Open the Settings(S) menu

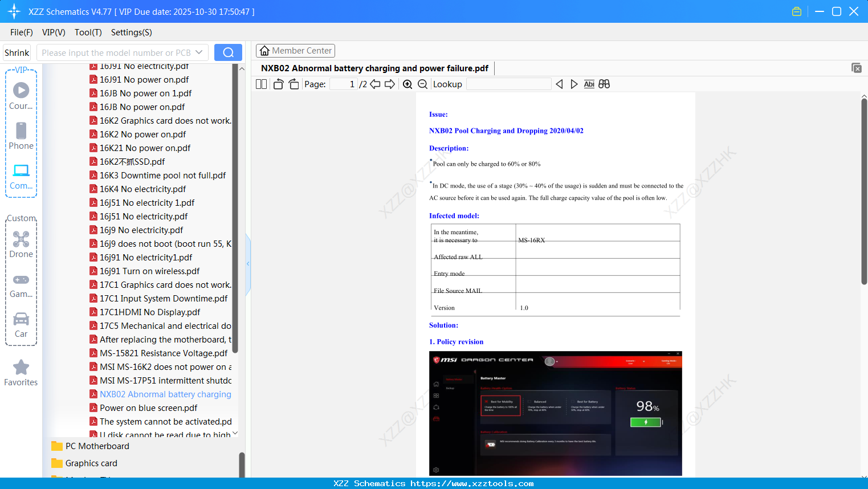pos(132,32)
